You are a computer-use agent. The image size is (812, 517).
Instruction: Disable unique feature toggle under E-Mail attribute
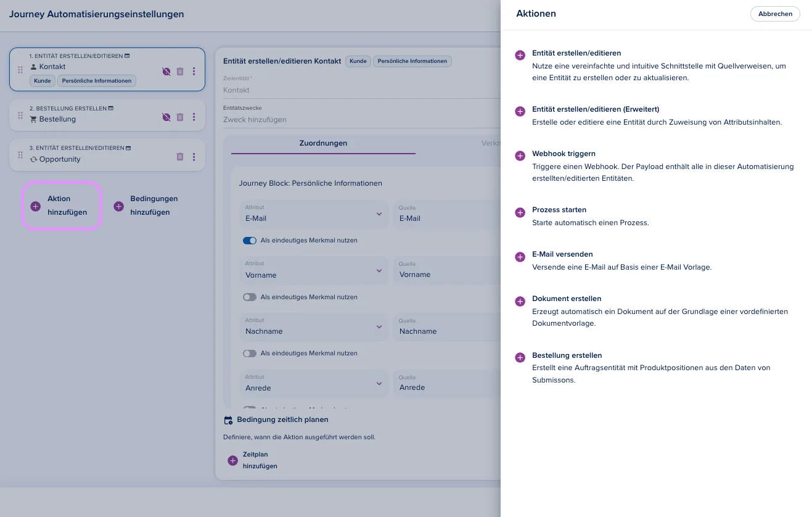250,241
